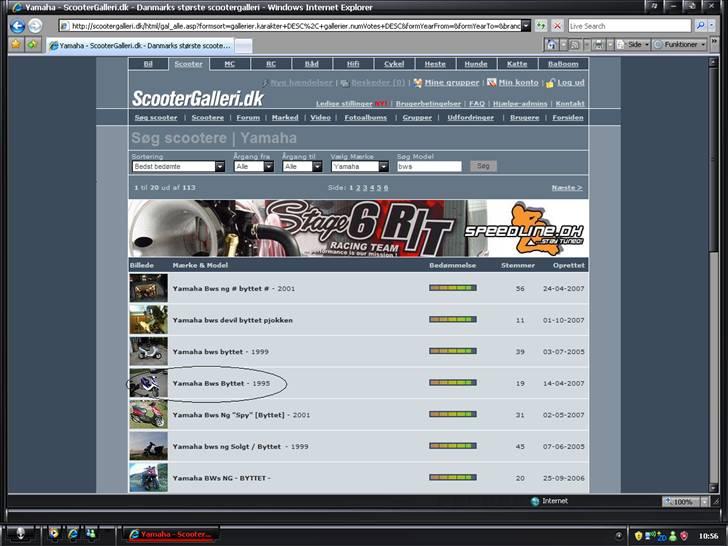728x546 pixels.
Task: Go to the Næste > results page
Action: click(x=567, y=188)
